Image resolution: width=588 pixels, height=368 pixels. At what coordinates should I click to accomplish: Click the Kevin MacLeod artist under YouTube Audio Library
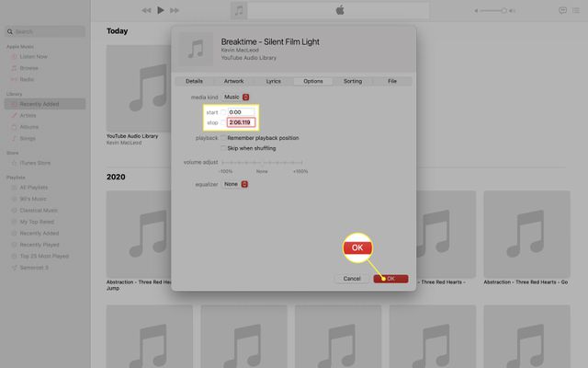click(x=124, y=143)
